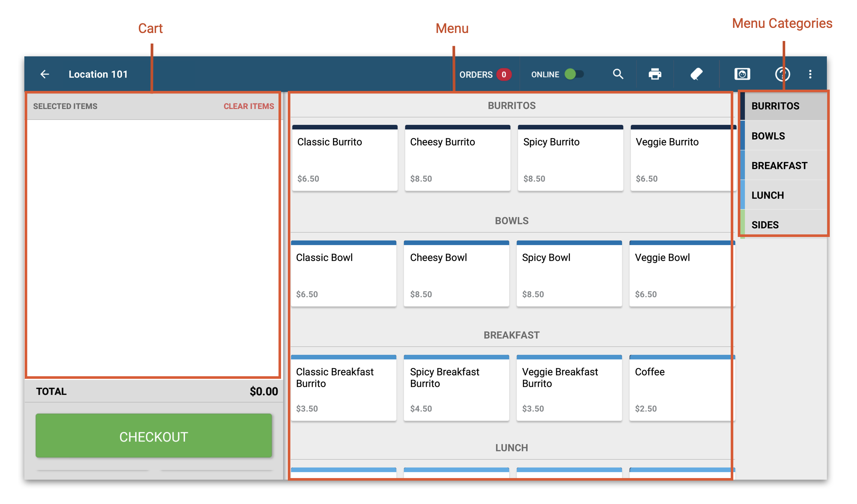The height and width of the screenshot is (504, 857).
Task: Click the SELECTED ITEMS header label
Action: [x=65, y=106]
